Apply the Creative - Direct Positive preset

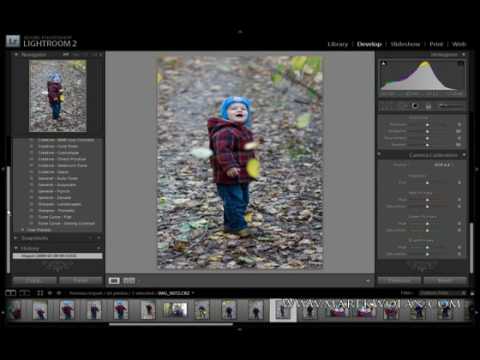click(x=62, y=159)
